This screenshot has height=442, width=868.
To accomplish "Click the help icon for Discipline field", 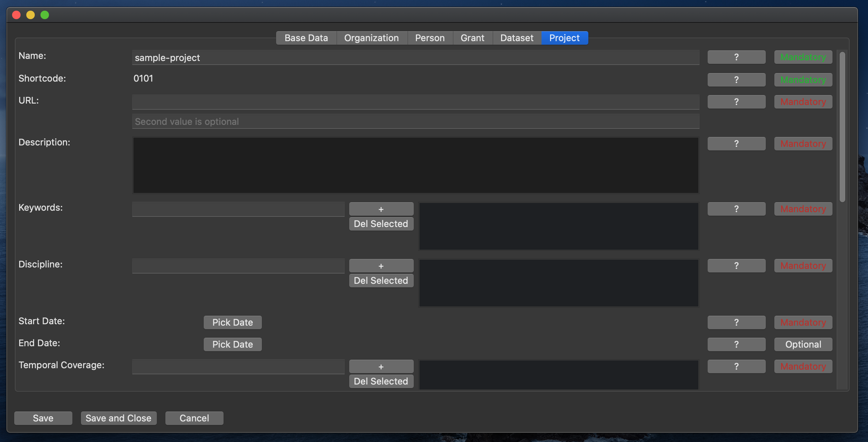I will click(736, 265).
